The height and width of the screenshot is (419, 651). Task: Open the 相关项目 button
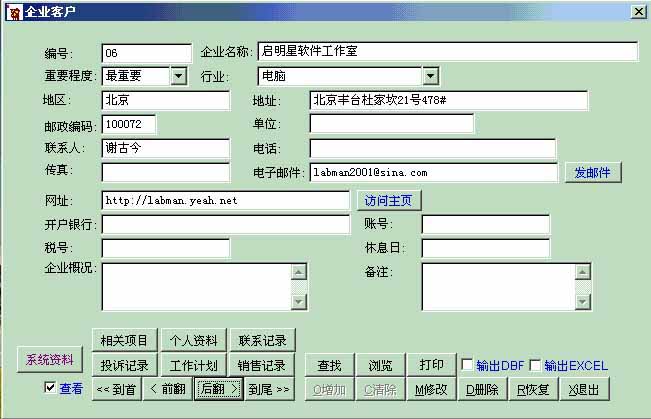[125, 340]
